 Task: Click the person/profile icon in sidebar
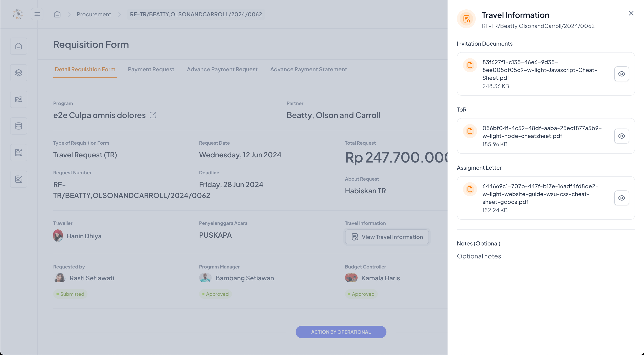click(x=18, y=153)
